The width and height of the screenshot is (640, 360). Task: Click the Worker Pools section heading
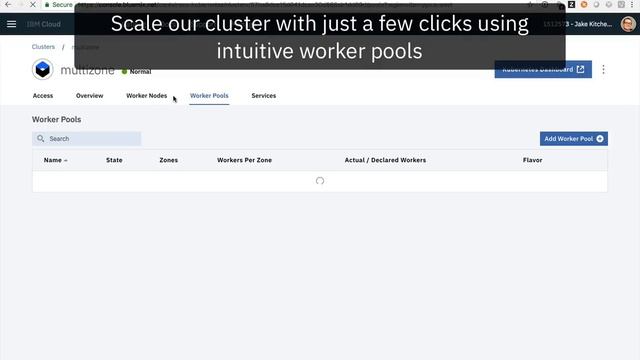pos(56,119)
